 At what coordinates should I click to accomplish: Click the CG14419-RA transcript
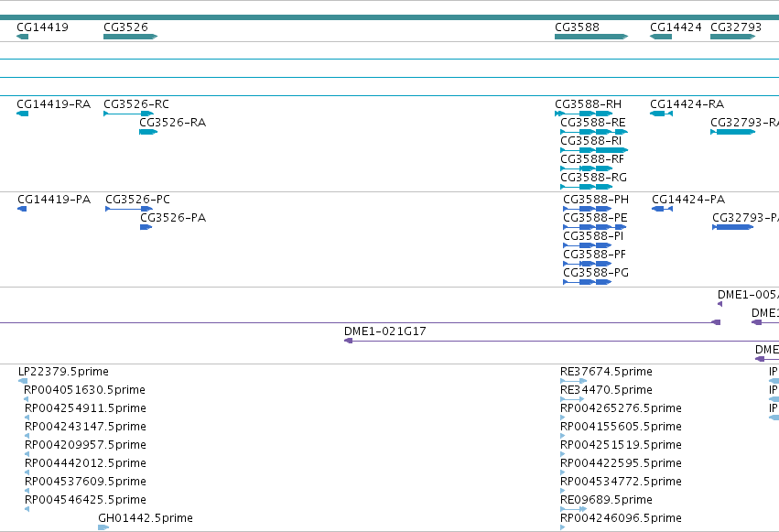54,104
